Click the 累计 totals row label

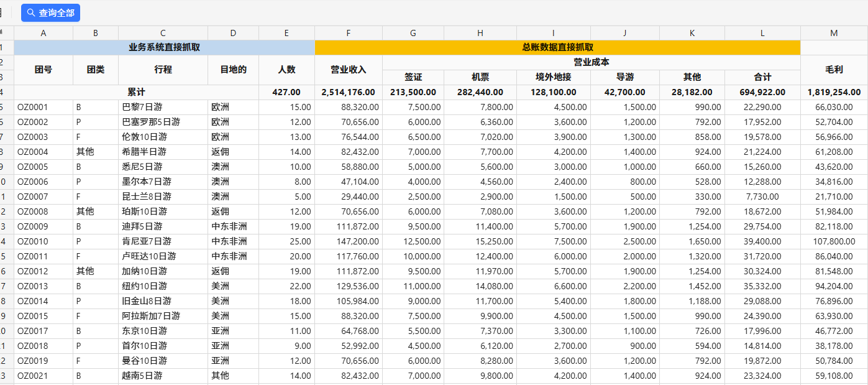[x=136, y=92]
